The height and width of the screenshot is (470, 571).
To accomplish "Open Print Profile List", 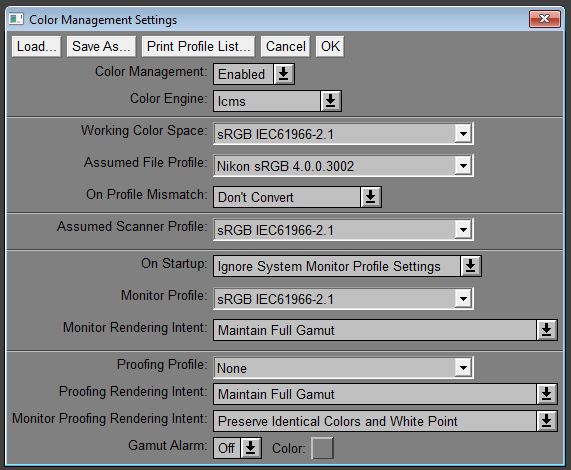I will pyautogui.click(x=198, y=46).
